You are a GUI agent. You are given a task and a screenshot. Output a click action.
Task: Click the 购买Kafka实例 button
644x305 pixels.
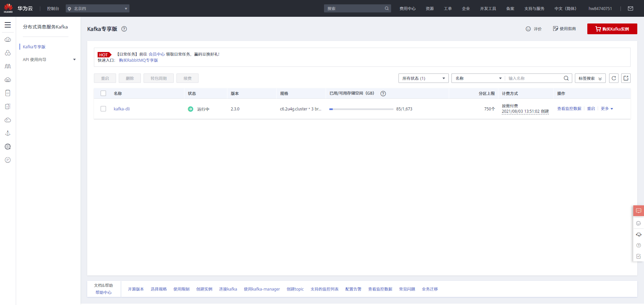pos(612,29)
